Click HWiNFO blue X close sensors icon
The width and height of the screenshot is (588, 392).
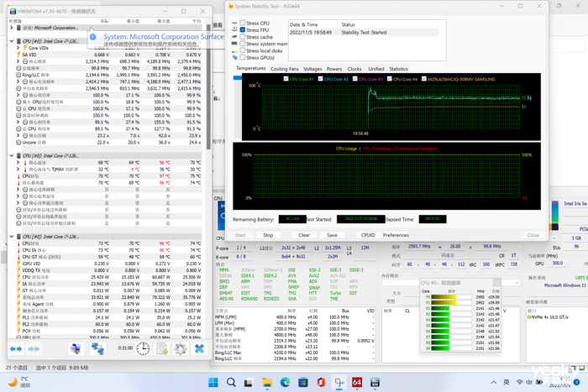pyautogui.click(x=199, y=349)
